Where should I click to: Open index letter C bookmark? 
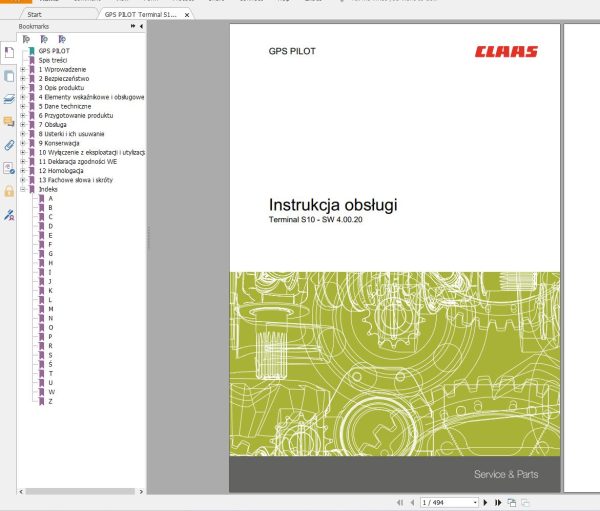pyautogui.click(x=51, y=217)
